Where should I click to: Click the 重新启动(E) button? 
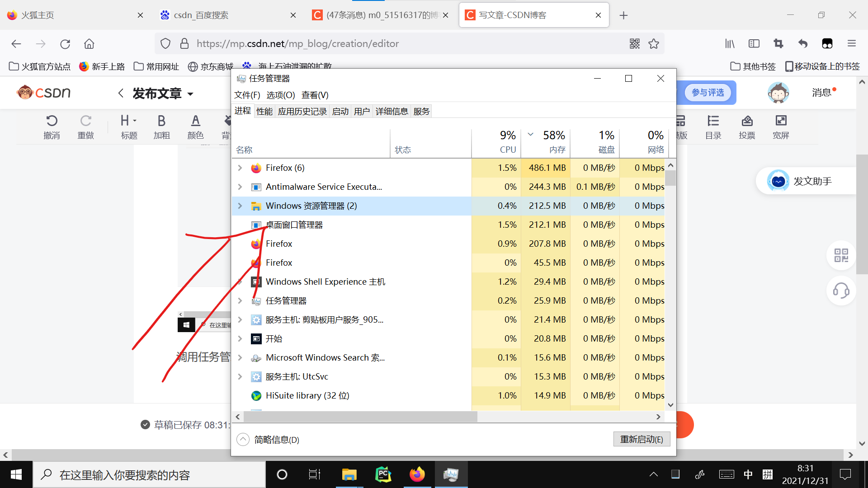642,439
